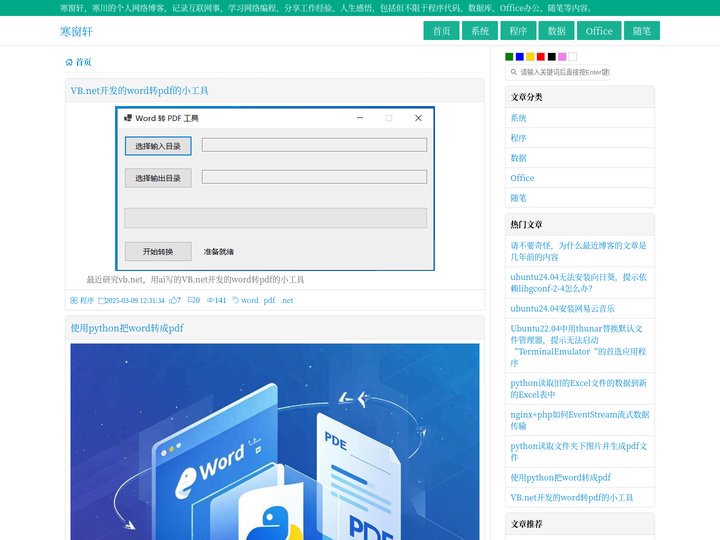720x540 pixels.
Task: Click the 文章推荐 panel heading
Action: click(x=526, y=524)
